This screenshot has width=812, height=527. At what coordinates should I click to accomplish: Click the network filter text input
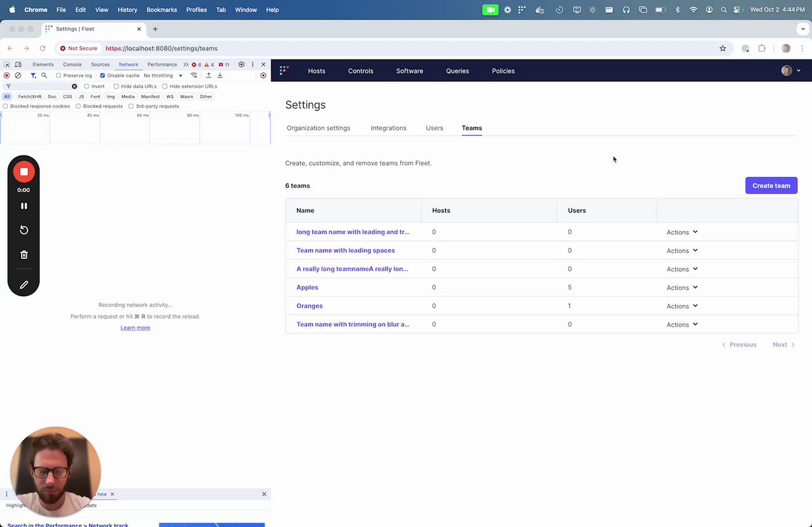pyautogui.click(x=41, y=86)
